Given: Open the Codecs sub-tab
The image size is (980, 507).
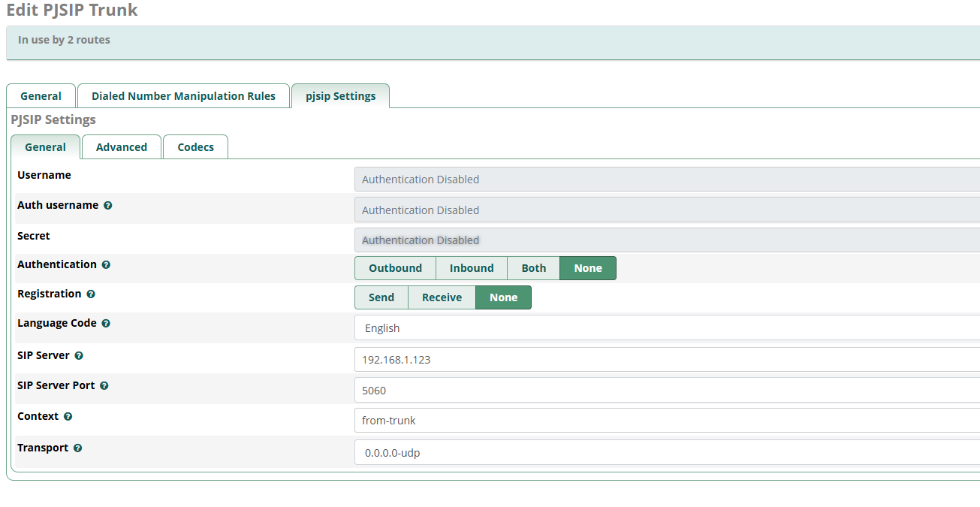Looking at the screenshot, I should coord(196,147).
